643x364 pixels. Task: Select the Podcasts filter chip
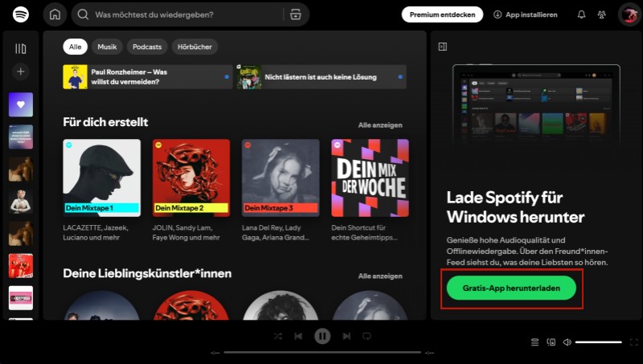(x=147, y=47)
